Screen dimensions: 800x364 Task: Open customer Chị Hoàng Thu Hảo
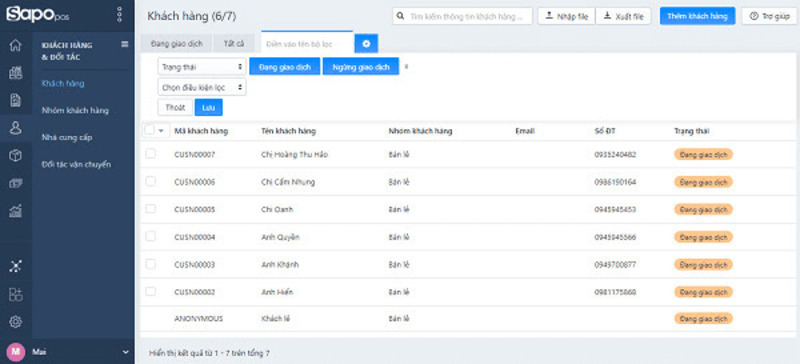coord(294,154)
